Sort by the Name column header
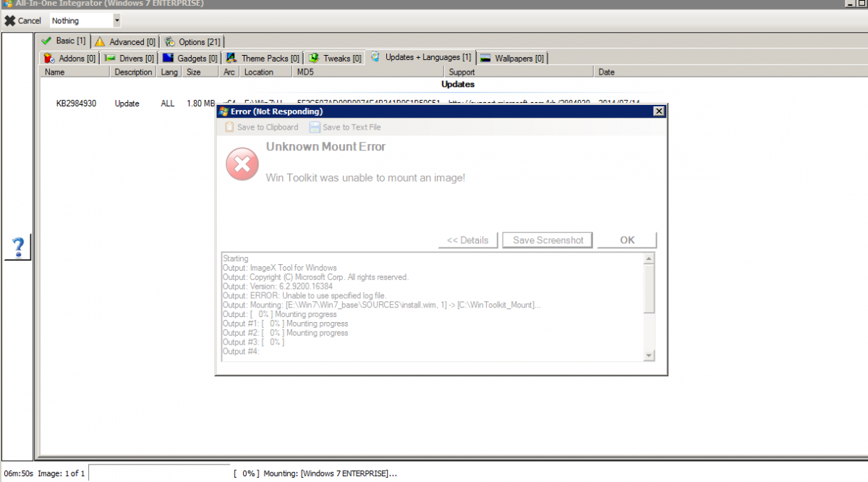Viewport: 868px width, 482px height. coord(76,72)
